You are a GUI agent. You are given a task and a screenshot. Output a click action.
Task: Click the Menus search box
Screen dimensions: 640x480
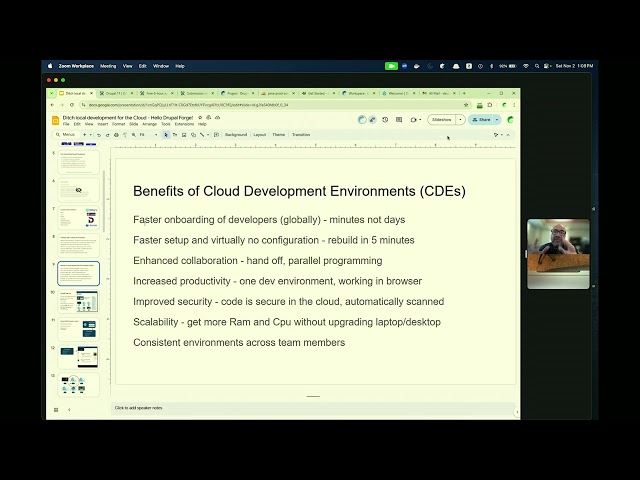66,135
